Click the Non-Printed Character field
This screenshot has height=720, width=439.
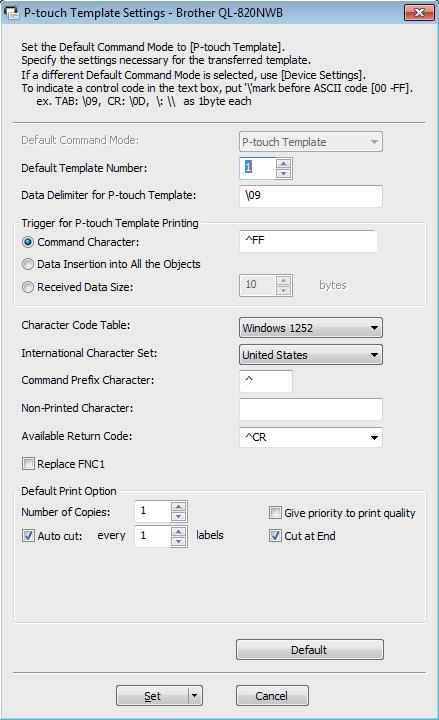tap(310, 409)
